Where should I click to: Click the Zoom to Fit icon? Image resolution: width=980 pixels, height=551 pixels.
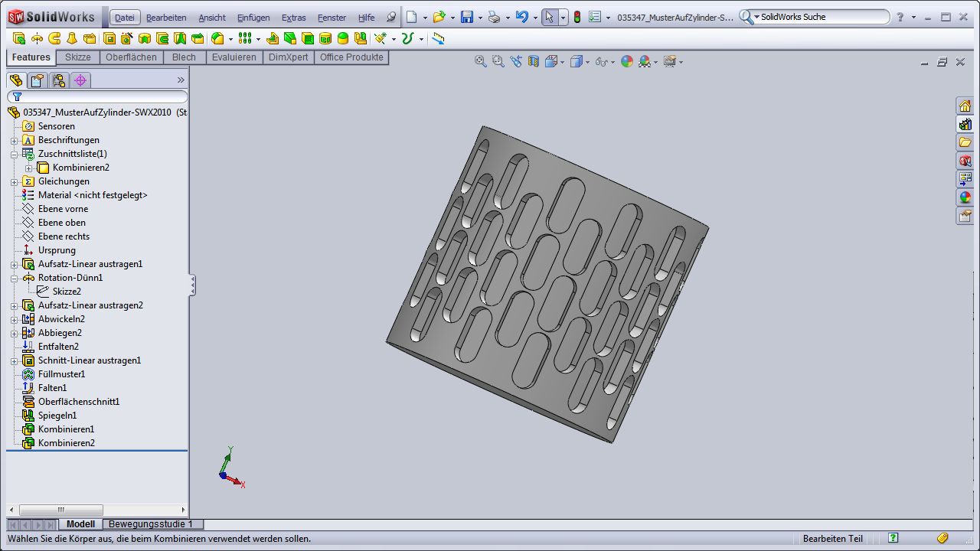[x=481, y=62]
